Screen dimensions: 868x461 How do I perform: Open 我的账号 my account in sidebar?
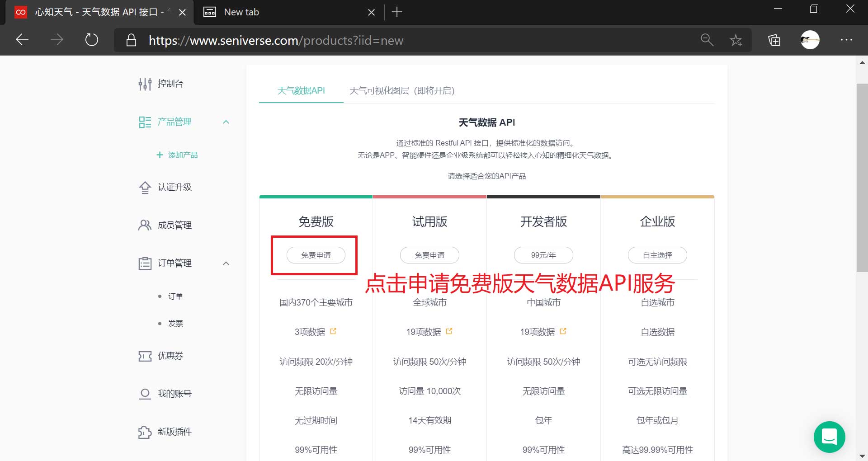click(165, 394)
